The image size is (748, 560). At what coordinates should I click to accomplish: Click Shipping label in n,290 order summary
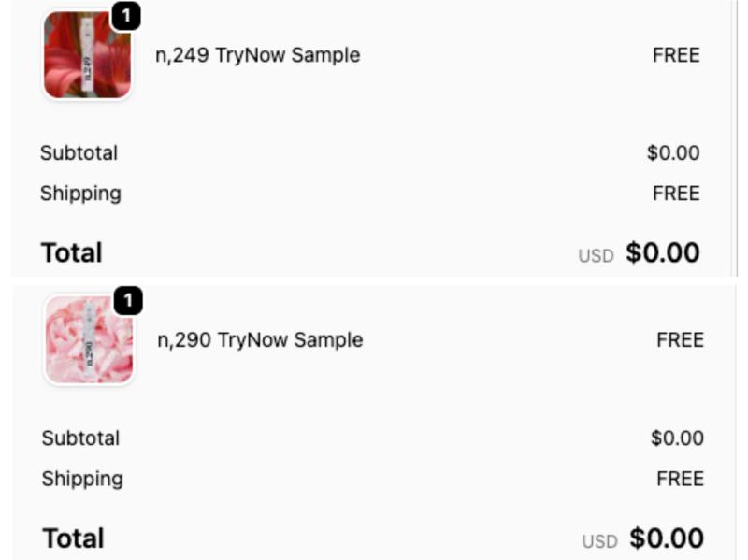coord(82,479)
